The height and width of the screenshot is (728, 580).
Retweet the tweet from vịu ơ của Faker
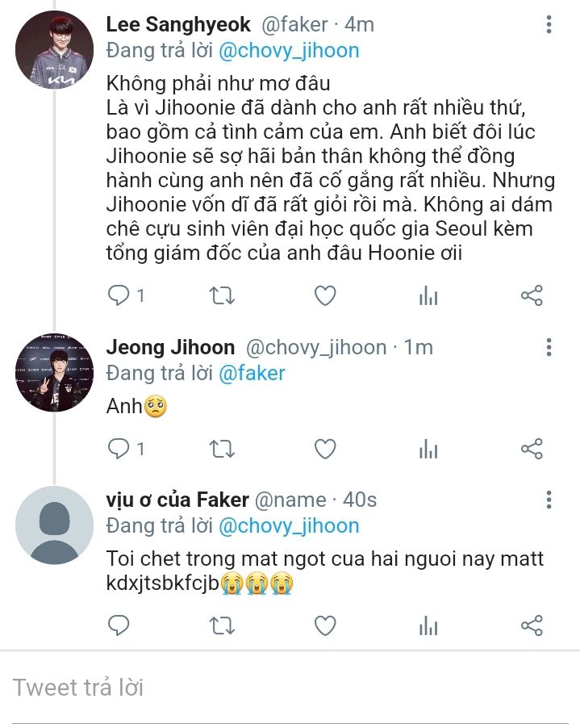point(221,625)
